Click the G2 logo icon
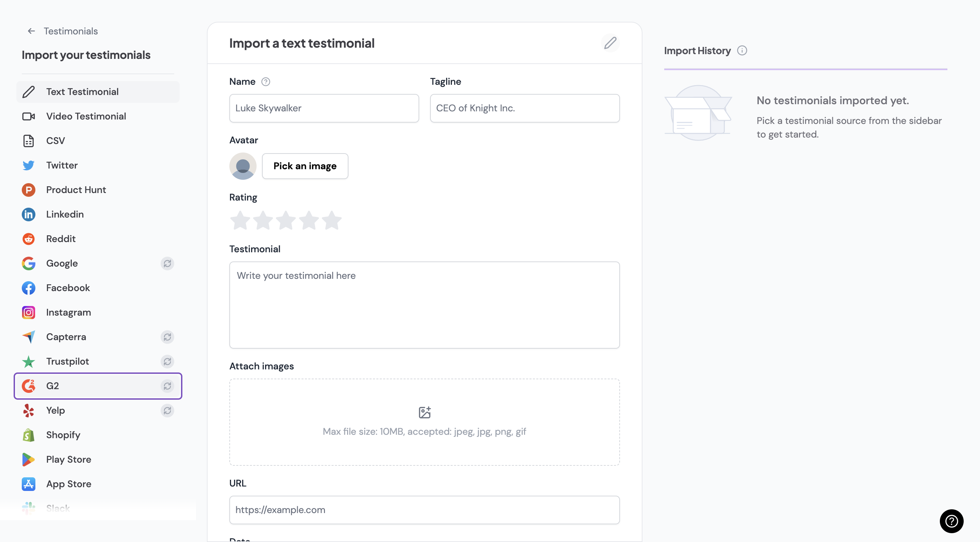The image size is (980, 542). (29, 386)
